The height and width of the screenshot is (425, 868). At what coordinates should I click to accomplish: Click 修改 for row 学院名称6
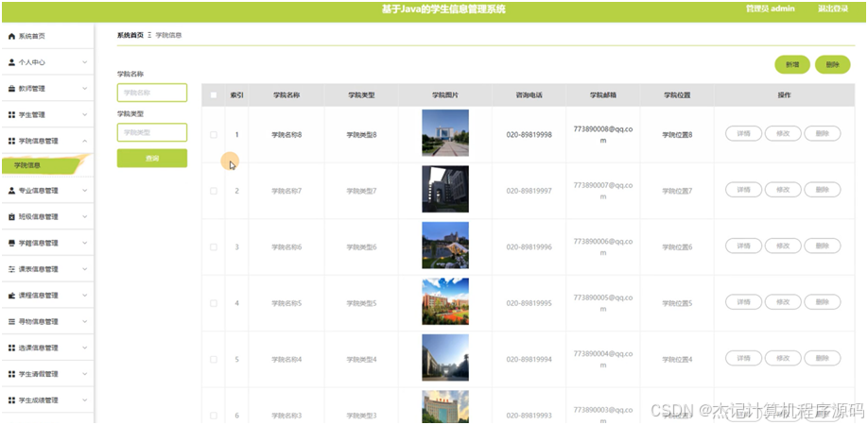783,246
